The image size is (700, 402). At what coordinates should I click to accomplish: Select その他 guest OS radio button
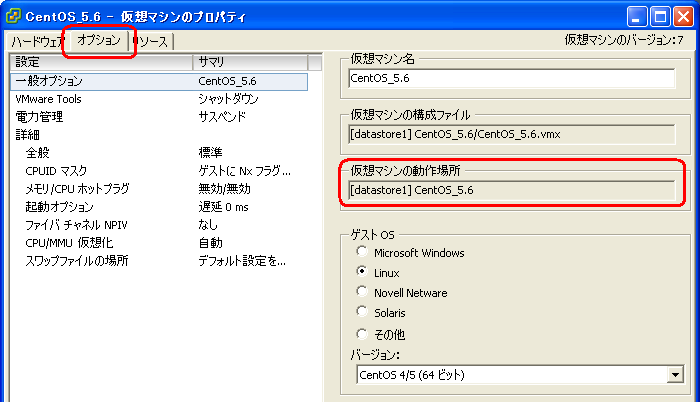coord(362,333)
